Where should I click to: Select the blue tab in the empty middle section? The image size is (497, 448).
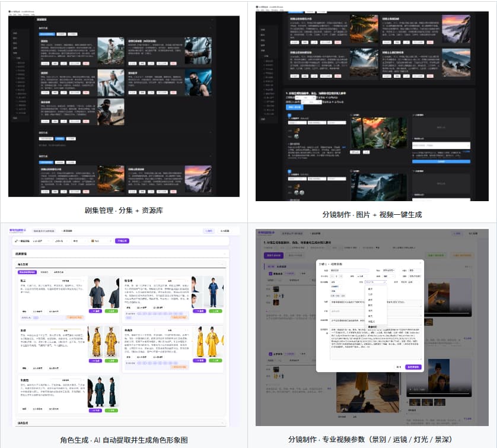[x=59, y=138]
